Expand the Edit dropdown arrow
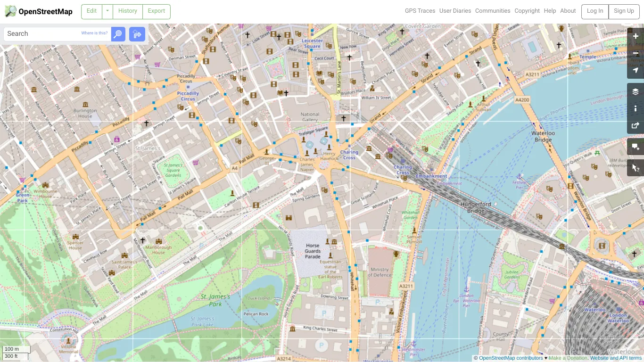 coord(107,11)
